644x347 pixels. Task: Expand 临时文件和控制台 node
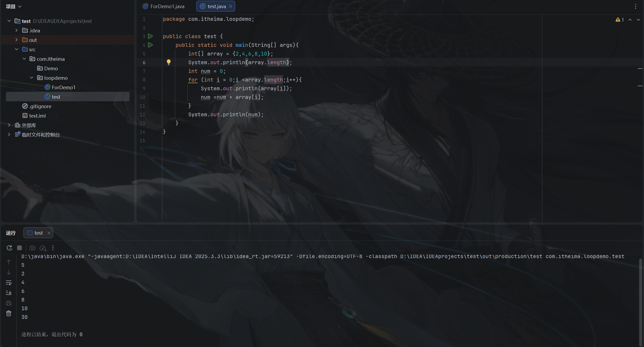coord(9,134)
